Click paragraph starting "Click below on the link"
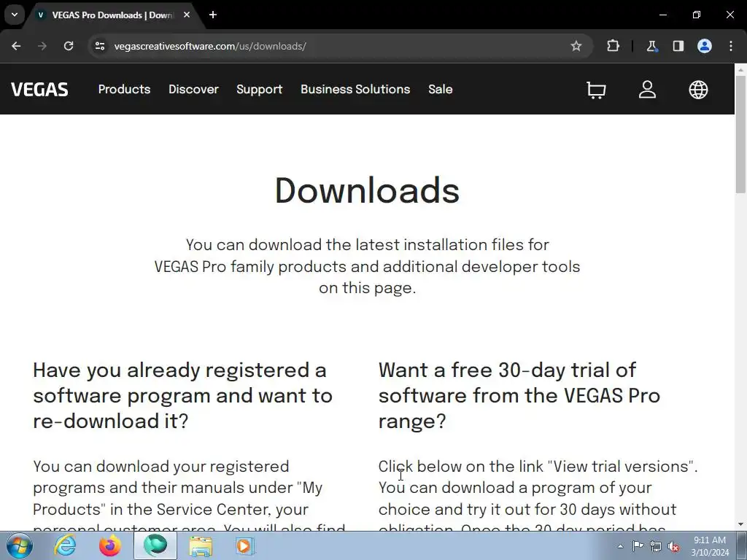747x560 pixels. click(538, 495)
